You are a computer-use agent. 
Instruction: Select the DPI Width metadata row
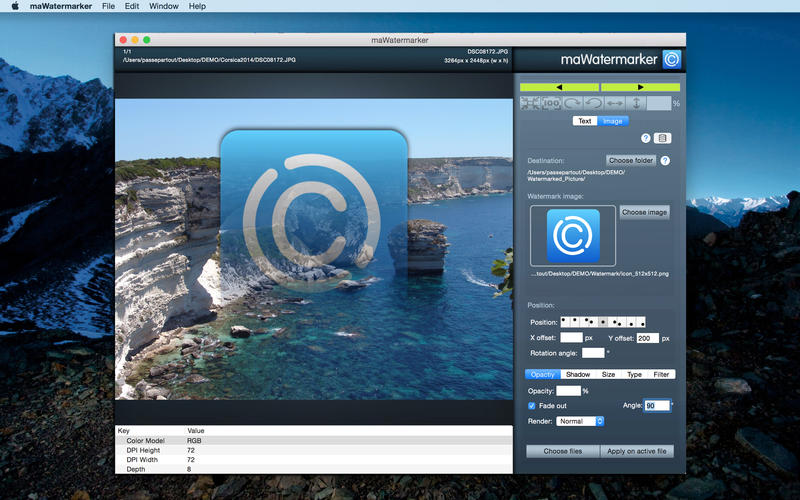point(314,460)
